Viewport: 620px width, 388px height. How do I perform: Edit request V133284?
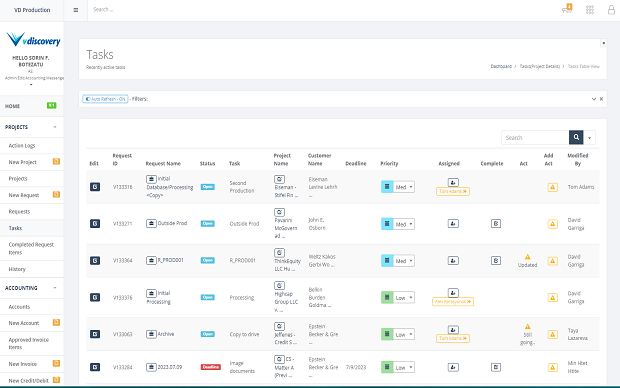[95, 367]
